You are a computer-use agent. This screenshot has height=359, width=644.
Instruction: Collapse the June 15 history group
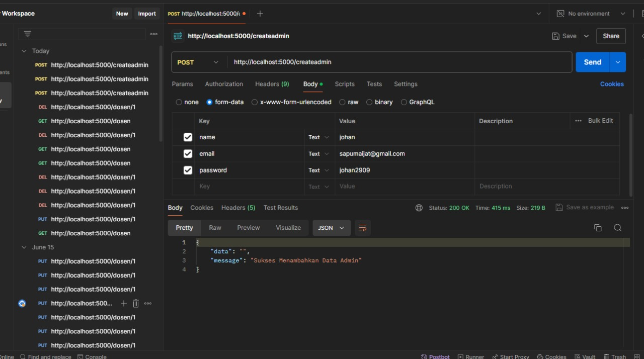(x=24, y=247)
